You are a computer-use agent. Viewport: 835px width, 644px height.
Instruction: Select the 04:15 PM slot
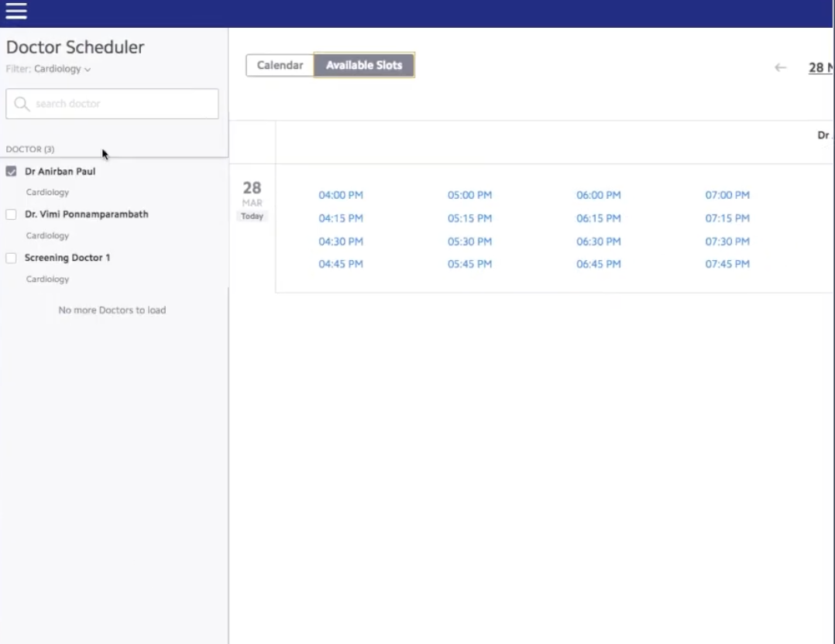coord(341,218)
